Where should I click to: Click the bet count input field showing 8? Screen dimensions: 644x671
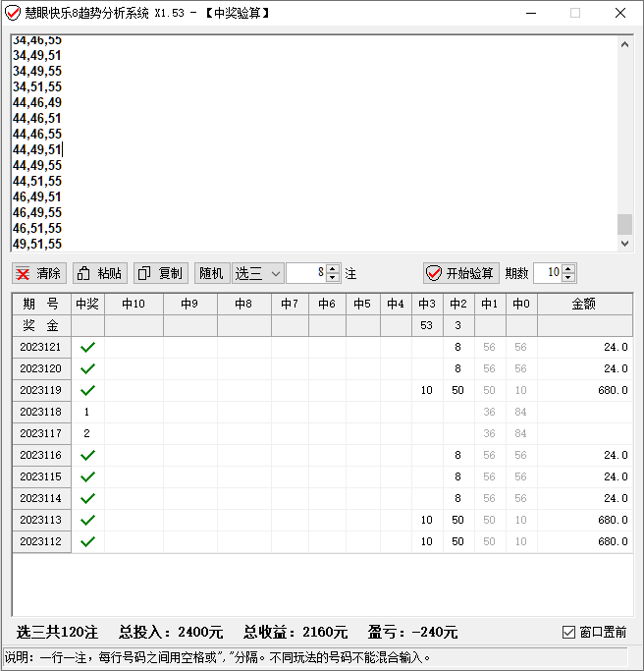[306, 273]
